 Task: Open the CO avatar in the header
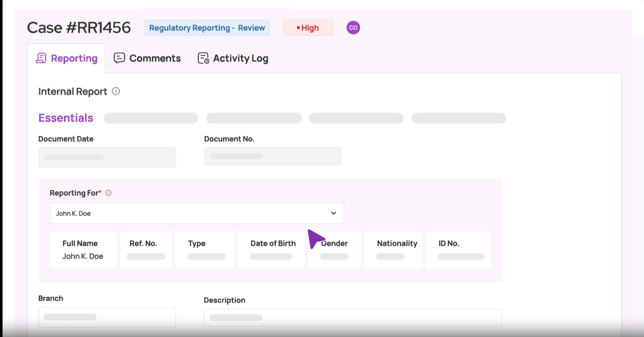pyautogui.click(x=353, y=28)
